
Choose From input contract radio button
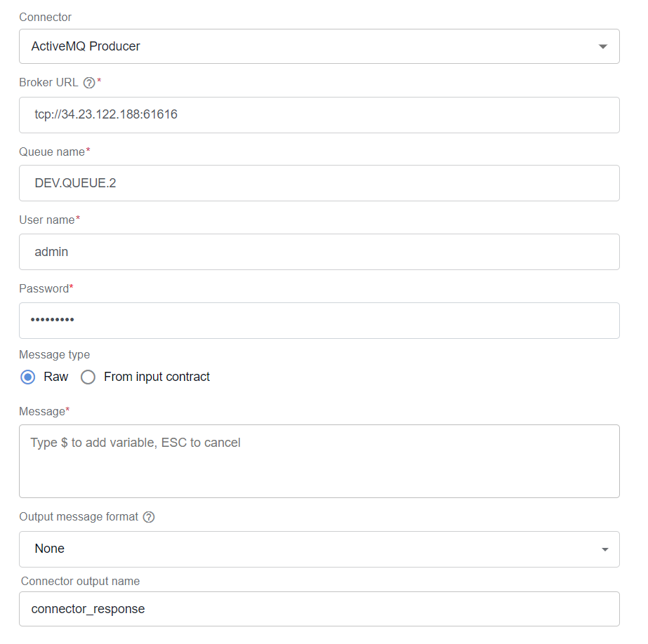(x=88, y=377)
